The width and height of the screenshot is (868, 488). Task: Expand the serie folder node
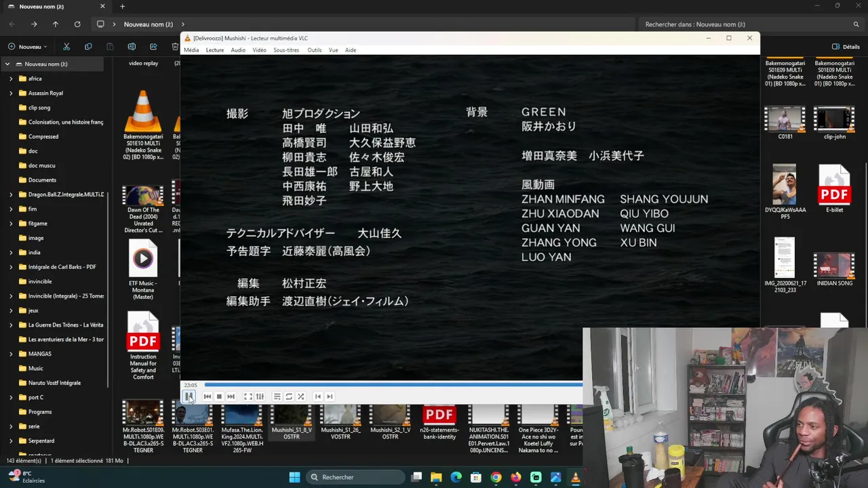(11, 426)
